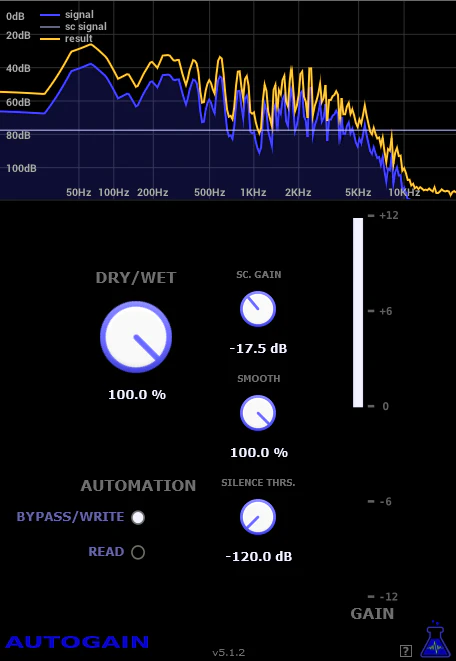The width and height of the screenshot is (456, 661).
Task: Click the SMOOTH knob
Action: click(x=258, y=413)
